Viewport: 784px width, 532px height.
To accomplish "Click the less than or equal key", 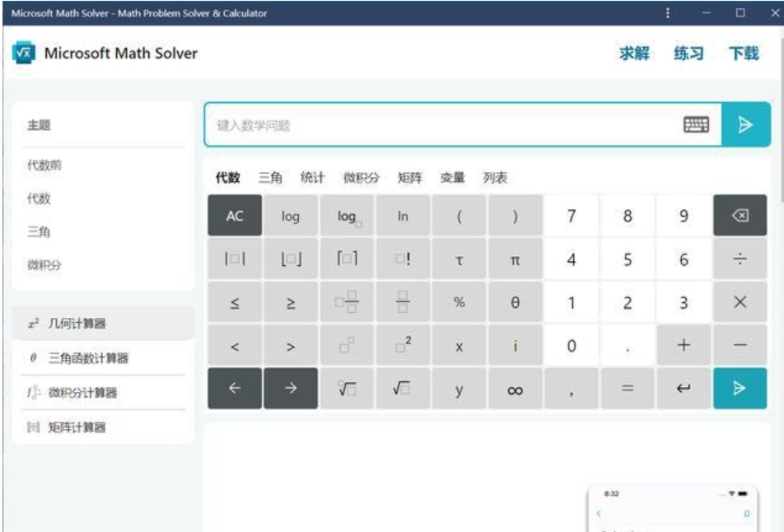I will pos(235,302).
